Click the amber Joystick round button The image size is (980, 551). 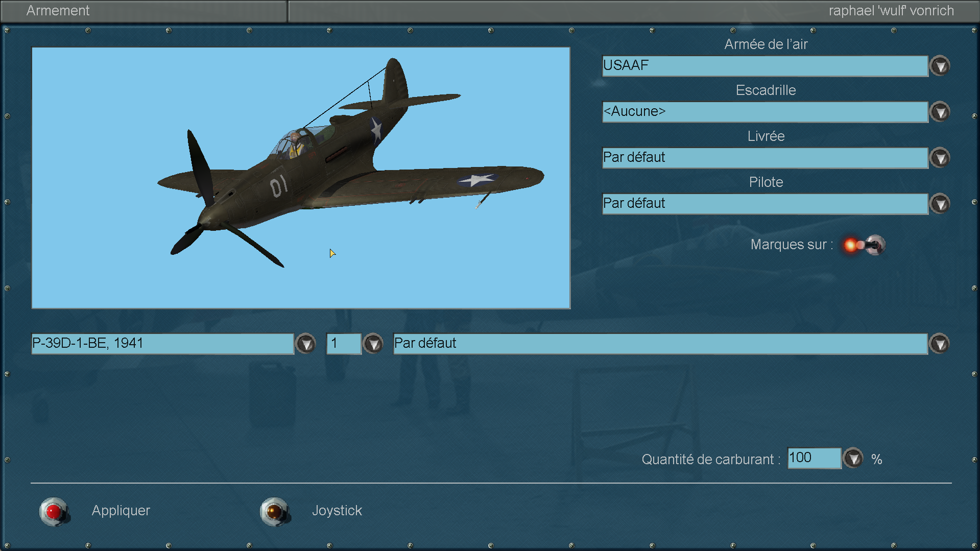(275, 511)
